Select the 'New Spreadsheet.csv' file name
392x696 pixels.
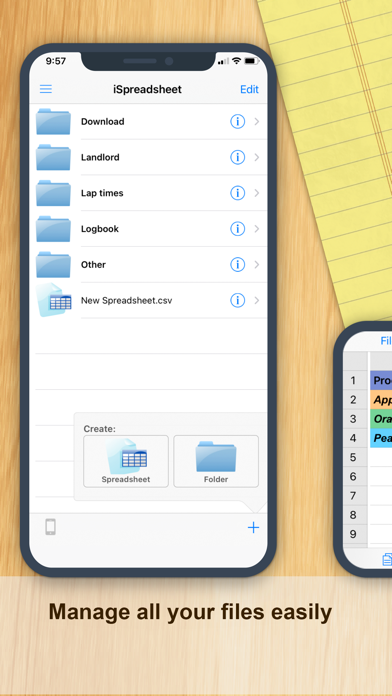[127, 301]
